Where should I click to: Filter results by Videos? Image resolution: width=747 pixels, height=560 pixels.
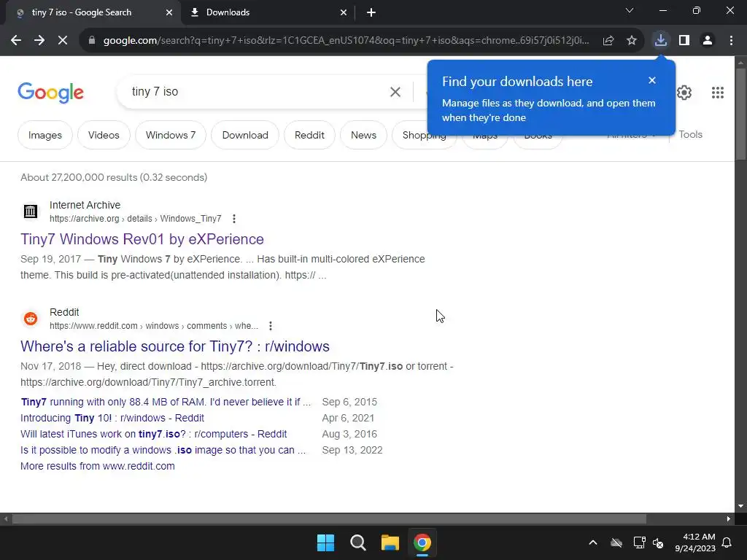click(104, 135)
